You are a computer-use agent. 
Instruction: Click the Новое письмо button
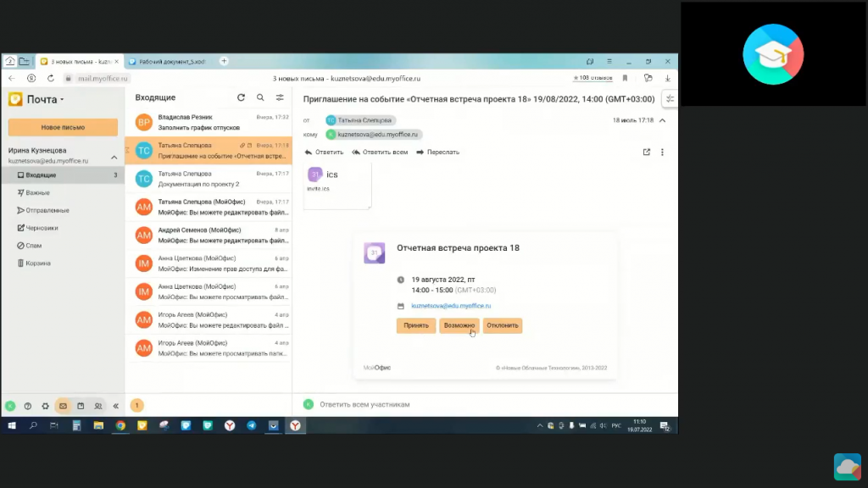[63, 127]
